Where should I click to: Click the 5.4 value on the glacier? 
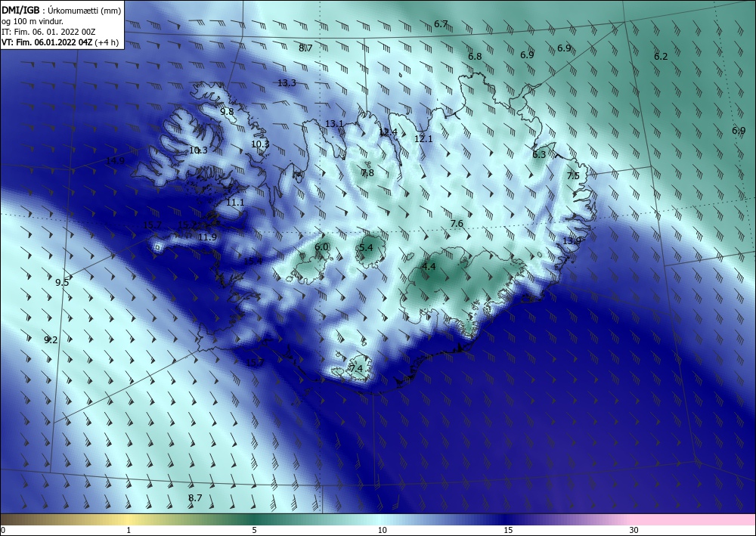366,247
